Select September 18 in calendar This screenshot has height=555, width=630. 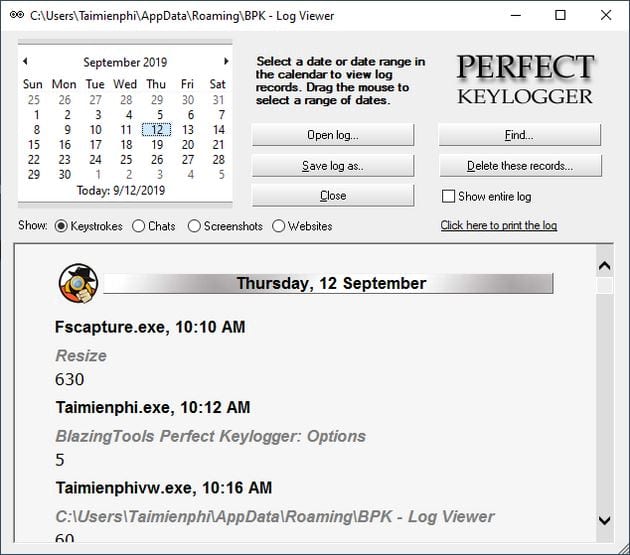126,145
